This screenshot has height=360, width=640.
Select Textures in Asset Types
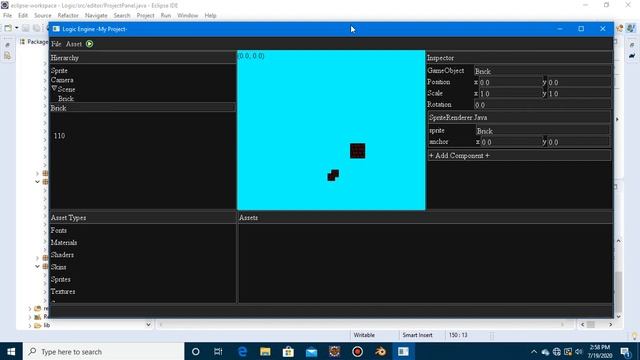(63, 291)
